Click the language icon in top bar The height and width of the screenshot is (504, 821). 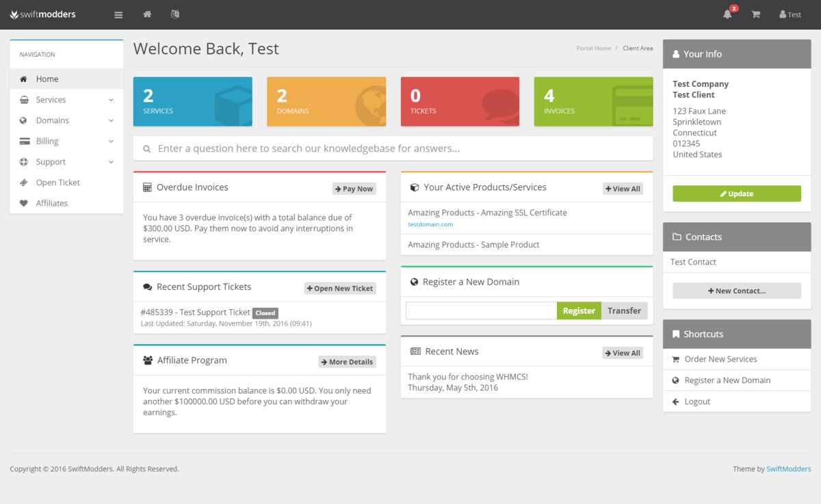tap(175, 14)
